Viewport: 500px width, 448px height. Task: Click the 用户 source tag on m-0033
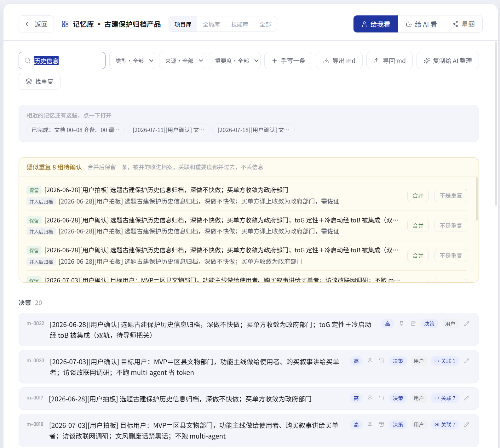pos(418,361)
